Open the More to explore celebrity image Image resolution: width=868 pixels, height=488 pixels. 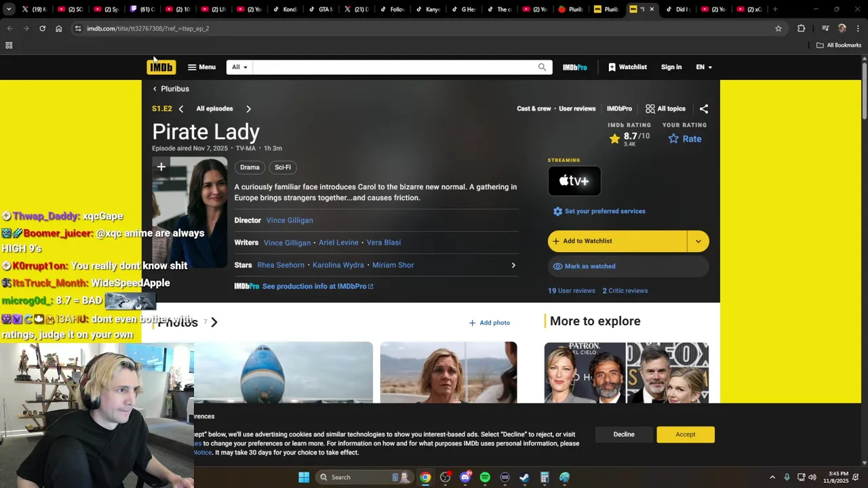pos(627,373)
